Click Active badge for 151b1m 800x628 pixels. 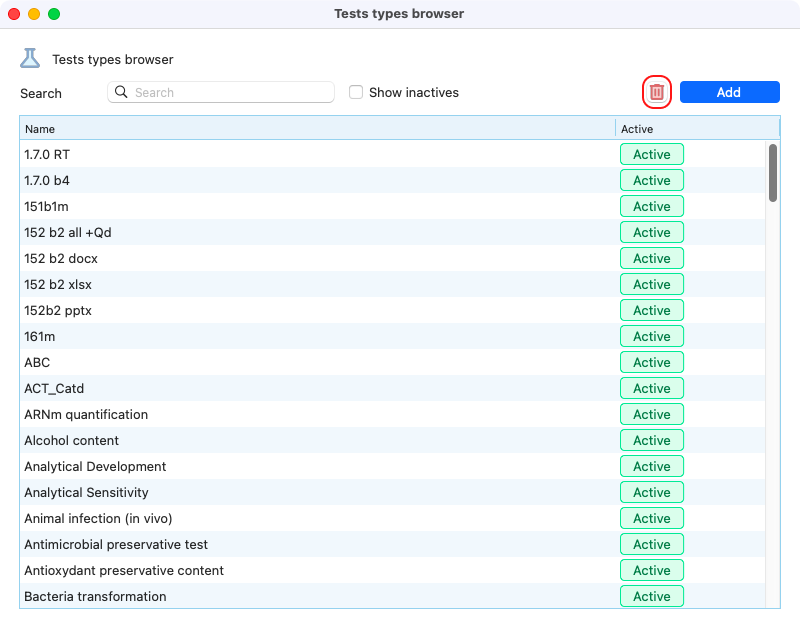pos(652,207)
